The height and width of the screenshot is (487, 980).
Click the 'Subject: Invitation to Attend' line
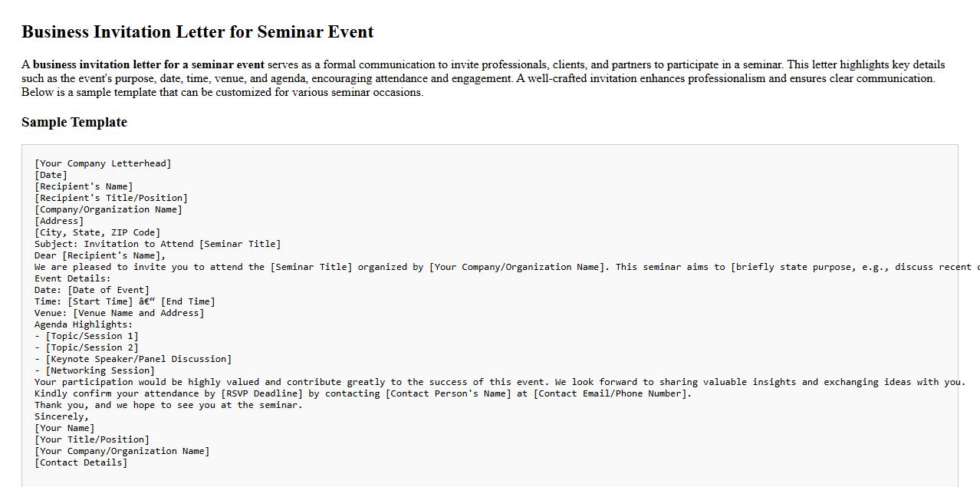[x=157, y=244]
